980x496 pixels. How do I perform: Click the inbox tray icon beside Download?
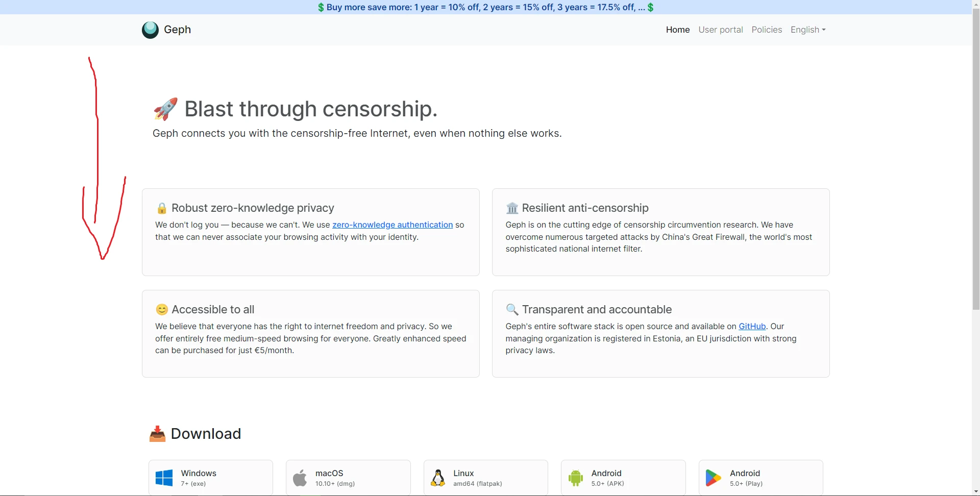click(x=157, y=434)
